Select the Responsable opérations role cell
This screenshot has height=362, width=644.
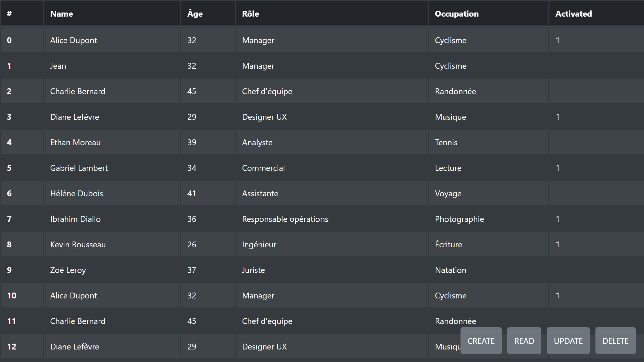click(x=332, y=219)
